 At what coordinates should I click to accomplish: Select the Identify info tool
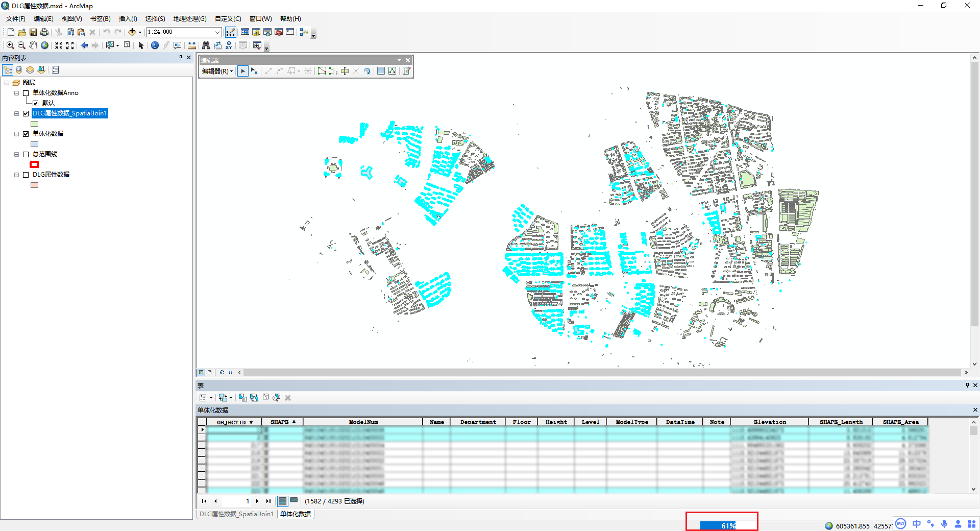pos(155,45)
